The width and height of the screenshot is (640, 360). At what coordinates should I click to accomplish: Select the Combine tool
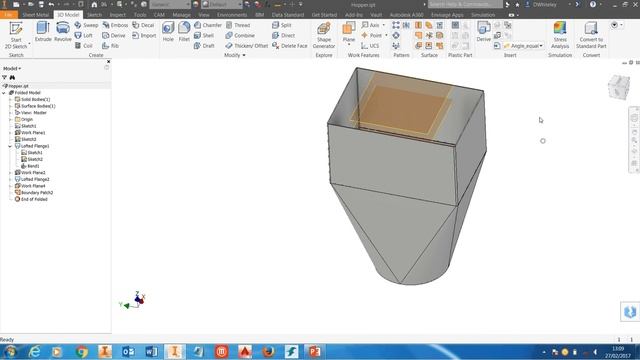(x=240, y=36)
